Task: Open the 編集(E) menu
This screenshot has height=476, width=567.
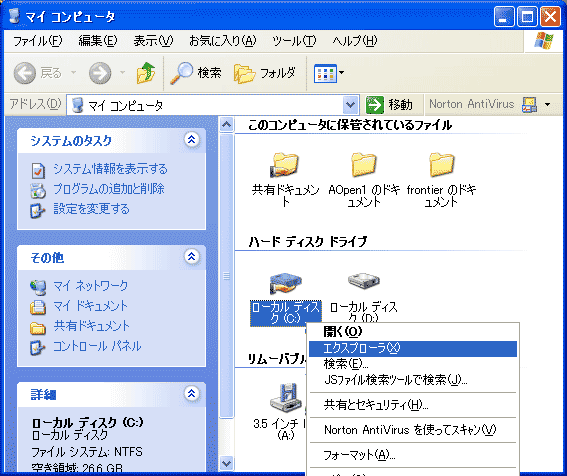Action: click(x=98, y=41)
